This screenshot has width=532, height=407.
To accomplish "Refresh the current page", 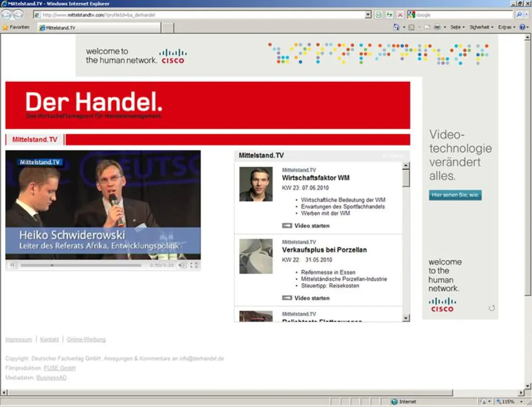I will 389,14.
